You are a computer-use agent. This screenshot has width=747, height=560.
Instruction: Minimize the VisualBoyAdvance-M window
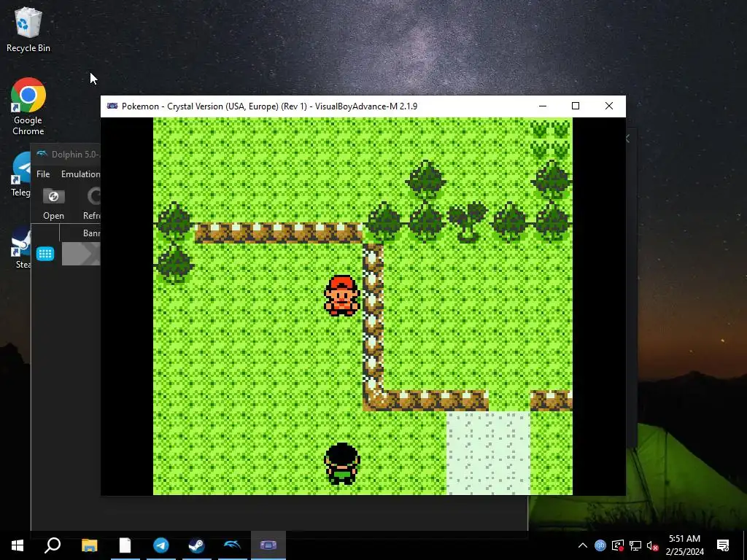click(x=543, y=106)
